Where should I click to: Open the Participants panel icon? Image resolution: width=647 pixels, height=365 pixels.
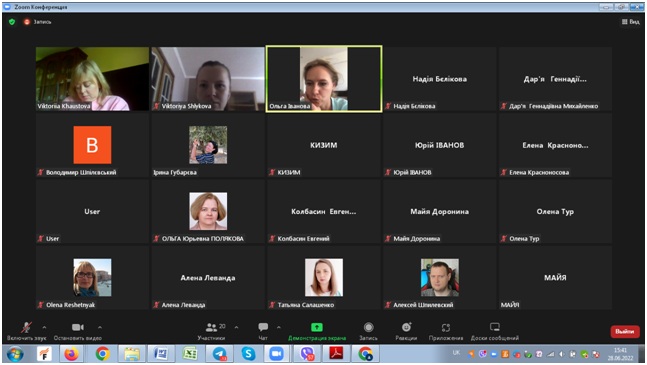pyautogui.click(x=211, y=327)
